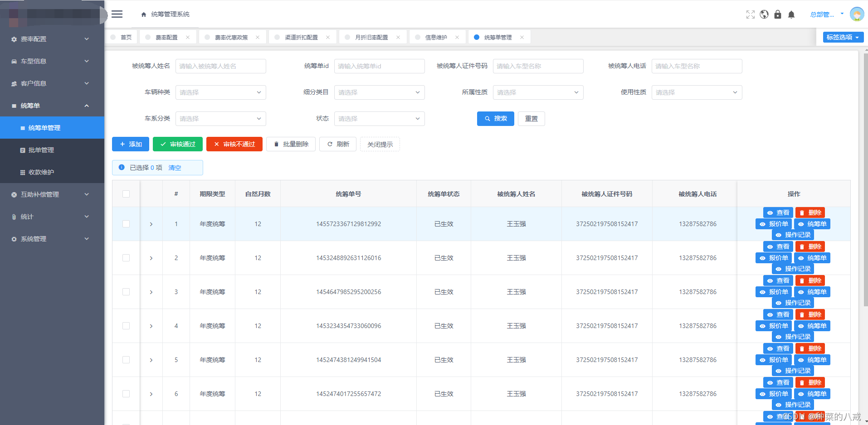
Task: Open 批单管理 in the sidebar
Action: tap(52, 150)
